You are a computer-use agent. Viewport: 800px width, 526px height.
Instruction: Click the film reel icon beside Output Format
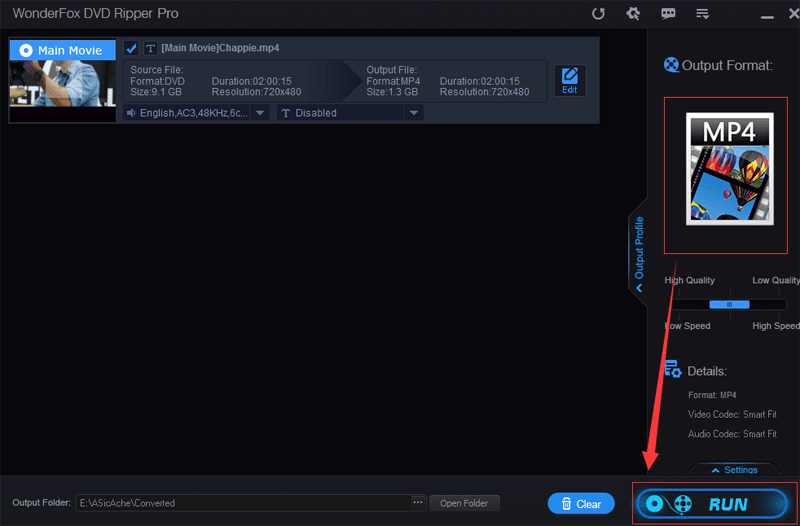click(x=671, y=65)
